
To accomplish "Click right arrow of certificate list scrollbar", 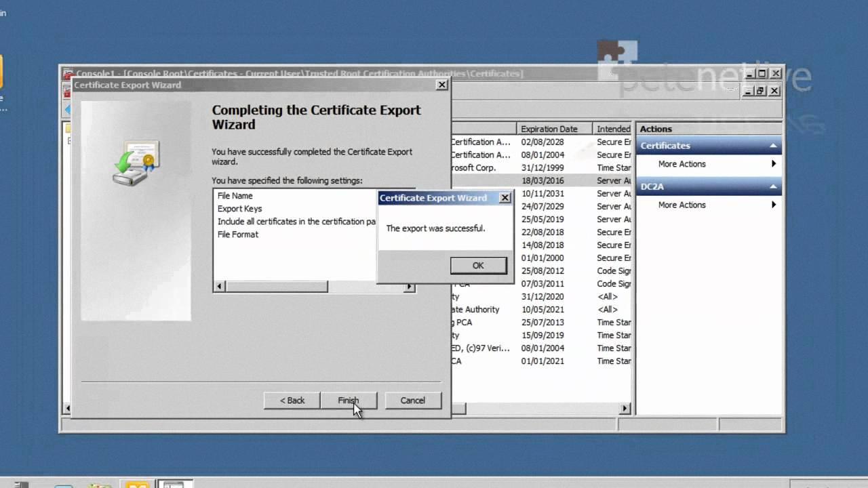I will coord(625,409).
